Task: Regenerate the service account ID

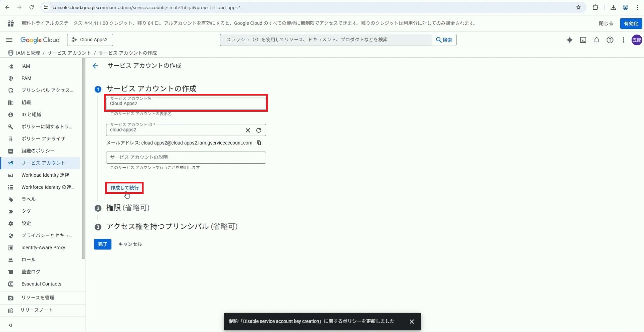Action: pyautogui.click(x=259, y=130)
